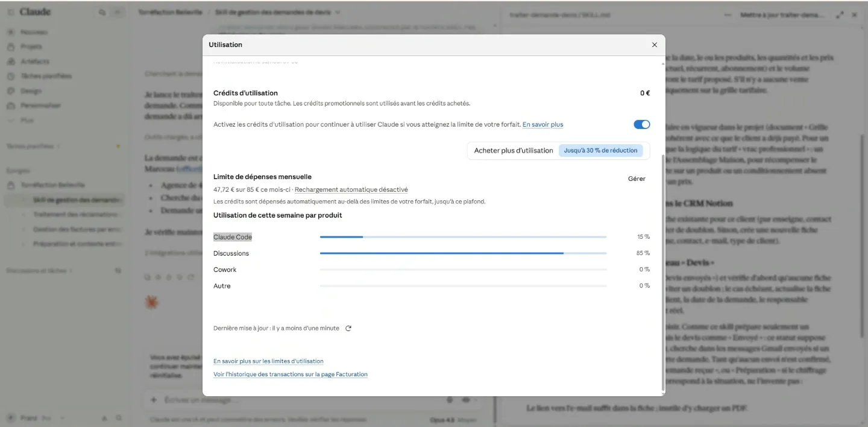Open the Opus model selector
Viewport: 868px width, 427px height.
tap(453, 420)
